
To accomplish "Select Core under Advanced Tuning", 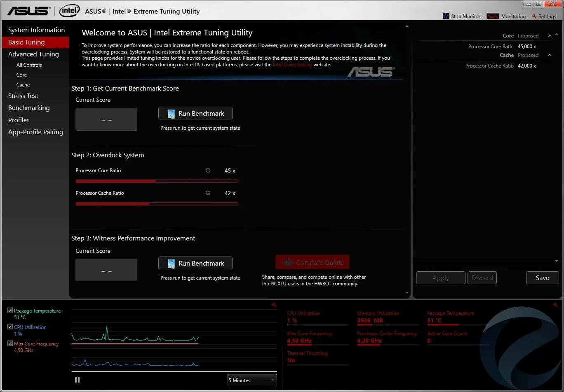I will point(21,75).
